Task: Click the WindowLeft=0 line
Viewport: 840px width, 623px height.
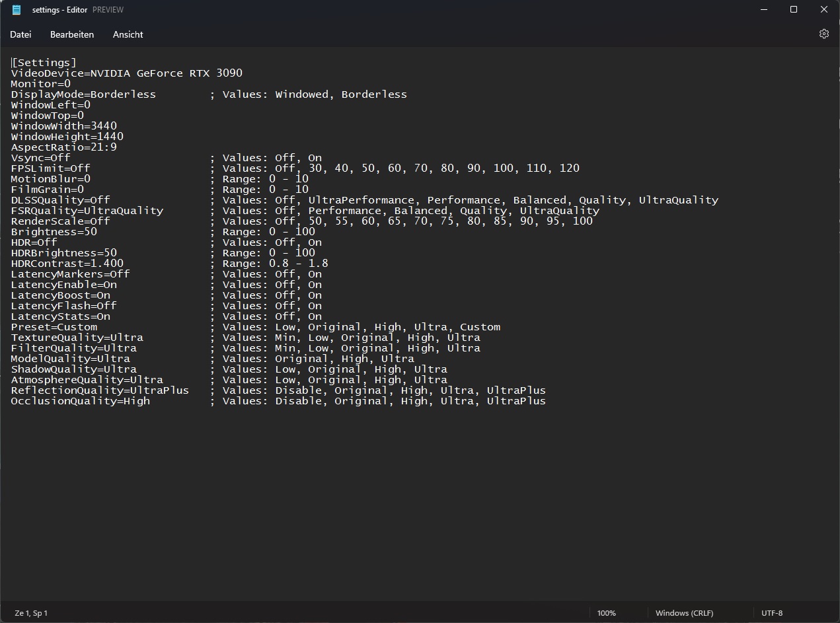Action: click(51, 105)
